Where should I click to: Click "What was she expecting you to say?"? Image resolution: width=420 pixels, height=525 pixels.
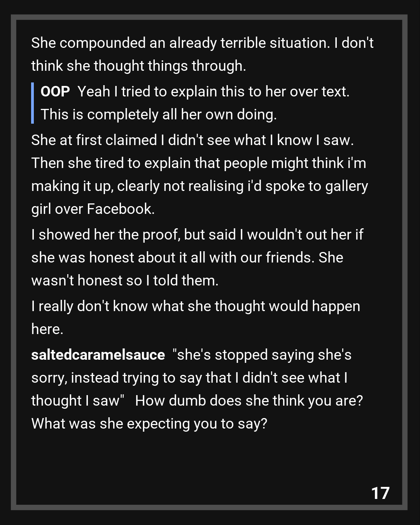[x=149, y=423]
